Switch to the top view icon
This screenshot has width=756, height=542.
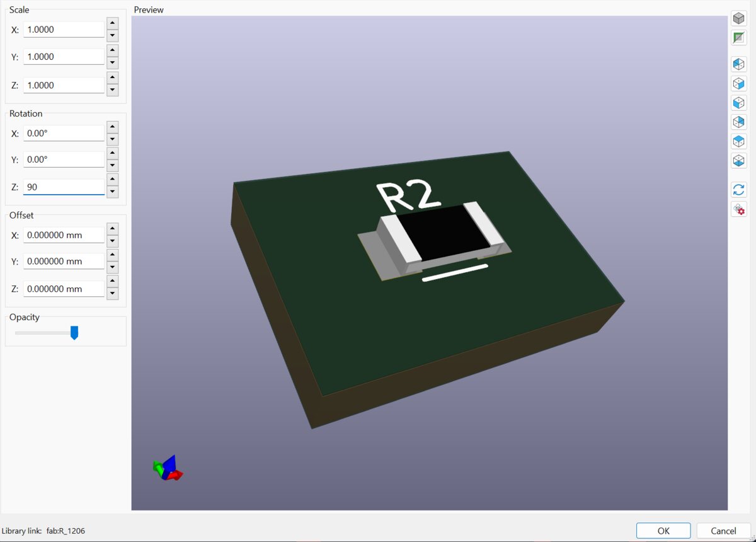pyautogui.click(x=738, y=141)
